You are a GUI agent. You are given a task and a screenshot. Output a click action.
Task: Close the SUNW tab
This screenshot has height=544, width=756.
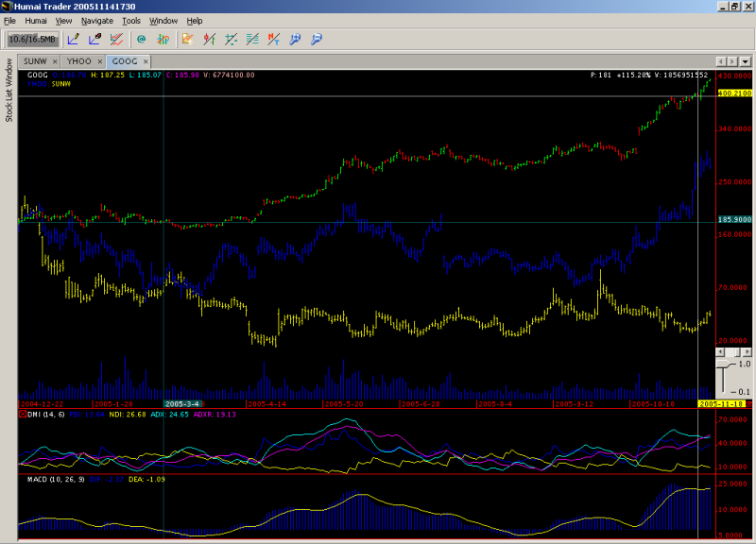(56, 61)
